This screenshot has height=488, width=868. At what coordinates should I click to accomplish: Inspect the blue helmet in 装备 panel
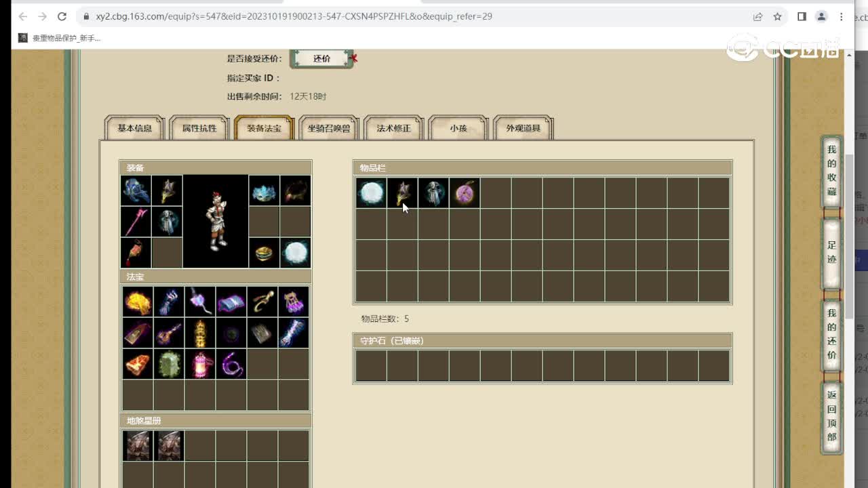tap(136, 190)
